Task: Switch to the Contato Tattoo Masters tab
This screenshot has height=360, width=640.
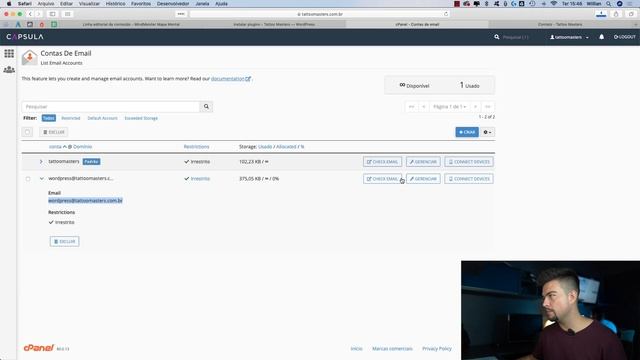Action: pyautogui.click(x=560, y=24)
